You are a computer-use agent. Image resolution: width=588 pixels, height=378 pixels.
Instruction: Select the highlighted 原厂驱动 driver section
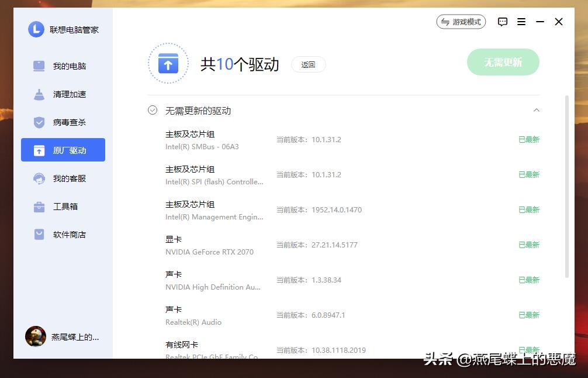pos(62,150)
